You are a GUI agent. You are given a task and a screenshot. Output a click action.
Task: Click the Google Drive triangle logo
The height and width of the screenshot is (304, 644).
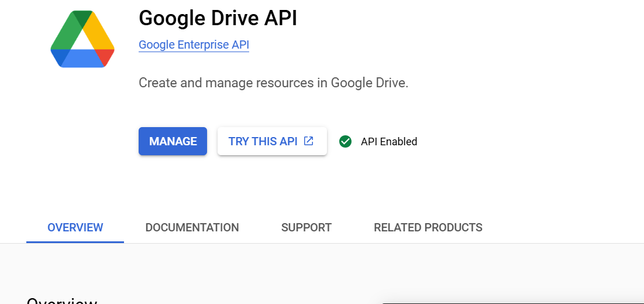82,39
